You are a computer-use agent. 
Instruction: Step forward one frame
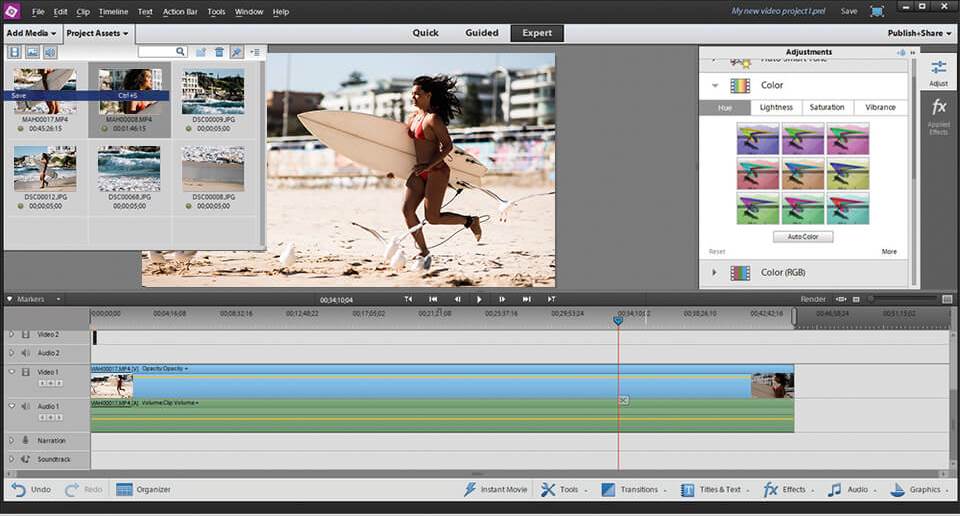(502, 299)
